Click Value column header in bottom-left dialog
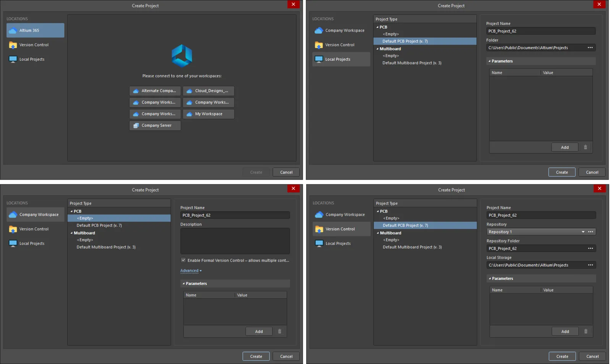Viewport: 611px width, 364px height. pos(260,295)
